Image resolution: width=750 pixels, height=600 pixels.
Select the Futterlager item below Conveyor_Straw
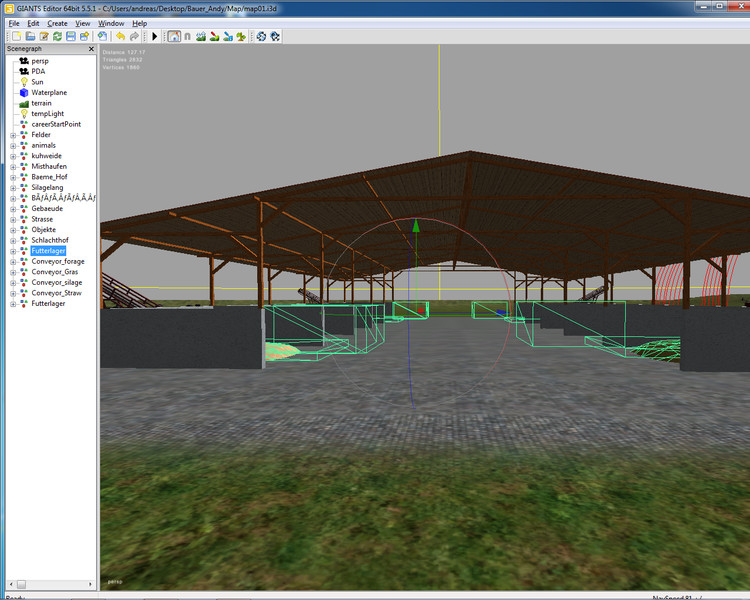pos(48,303)
